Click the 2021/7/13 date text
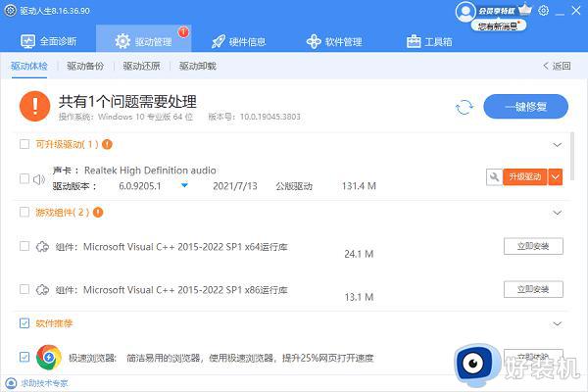588x392 pixels. 235,185
